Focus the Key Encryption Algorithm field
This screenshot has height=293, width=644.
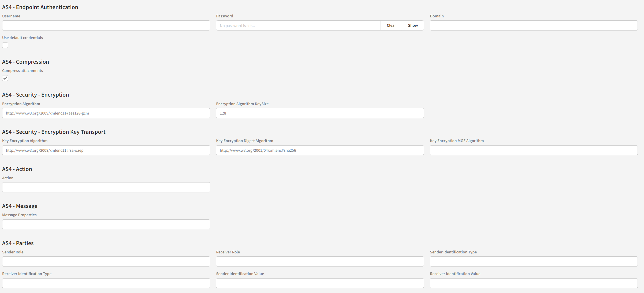106,150
